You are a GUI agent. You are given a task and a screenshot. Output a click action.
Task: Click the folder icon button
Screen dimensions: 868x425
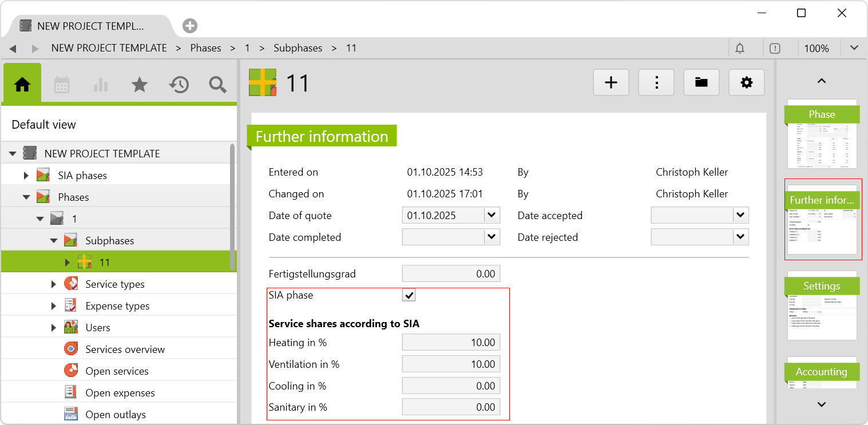coord(701,83)
